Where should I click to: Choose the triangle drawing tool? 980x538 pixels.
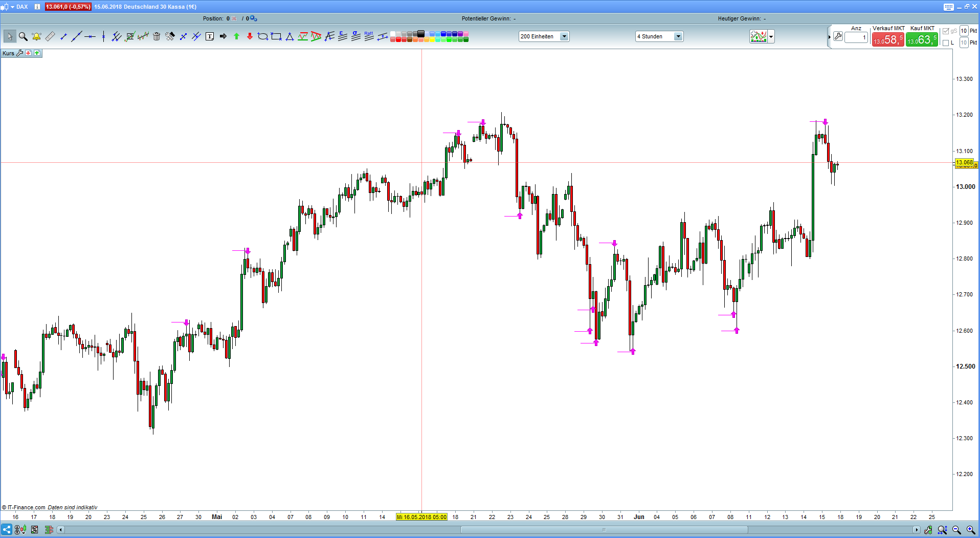pyautogui.click(x=289, y=36)
